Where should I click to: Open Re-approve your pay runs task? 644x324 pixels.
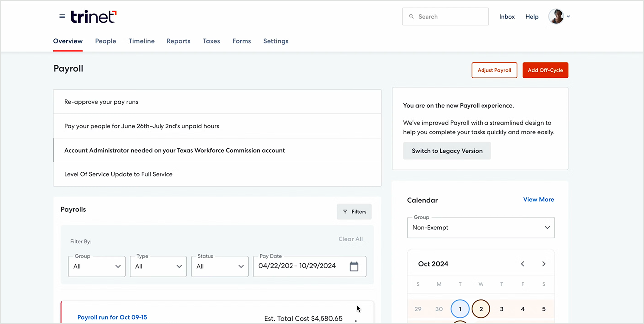217,102
